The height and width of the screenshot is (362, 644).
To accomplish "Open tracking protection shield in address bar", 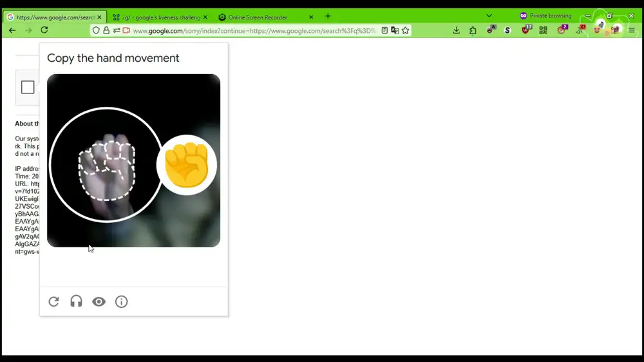I will point(96,30).
